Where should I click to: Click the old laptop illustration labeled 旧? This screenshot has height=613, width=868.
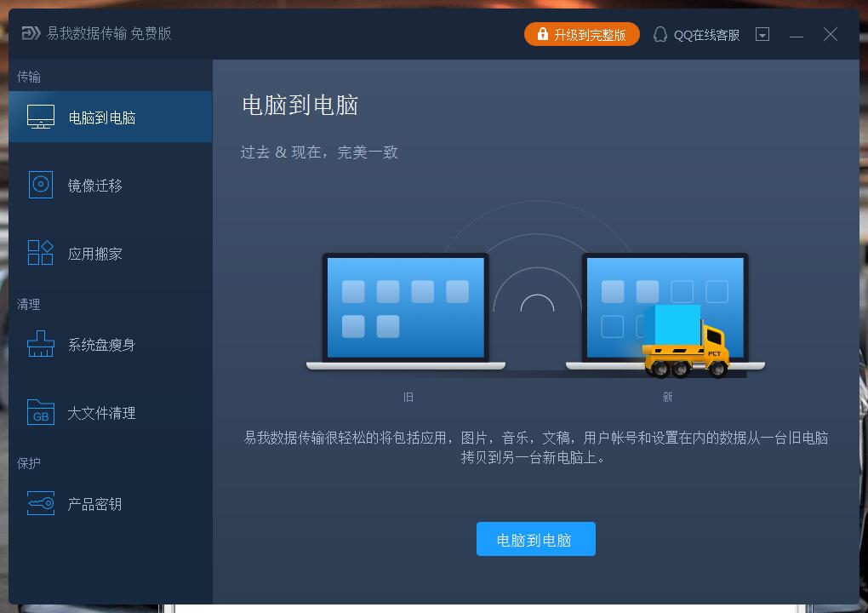click(x=406, y=312)
